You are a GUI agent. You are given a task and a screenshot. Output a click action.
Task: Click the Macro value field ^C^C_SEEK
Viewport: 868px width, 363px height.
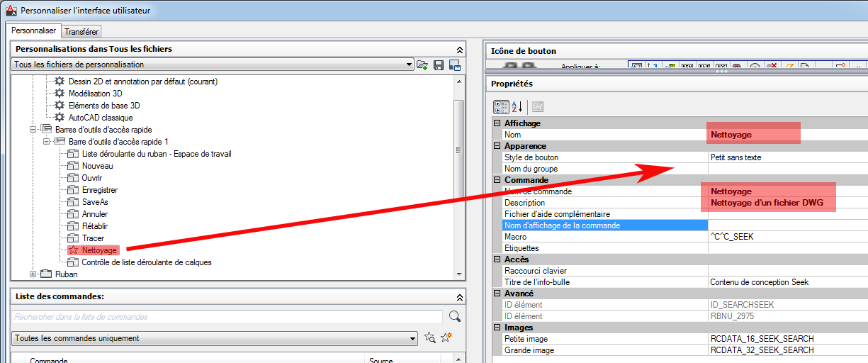point(779,237)
